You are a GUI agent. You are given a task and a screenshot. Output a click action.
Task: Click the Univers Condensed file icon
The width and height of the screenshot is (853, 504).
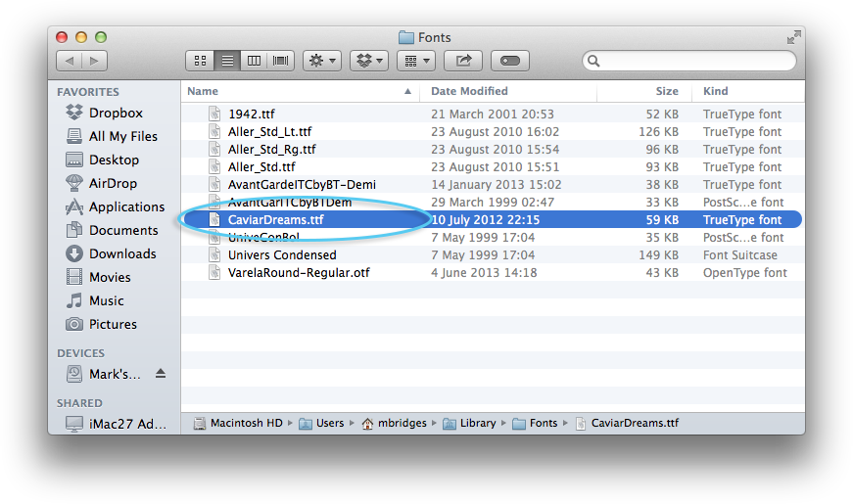click(x=214, y=255)
